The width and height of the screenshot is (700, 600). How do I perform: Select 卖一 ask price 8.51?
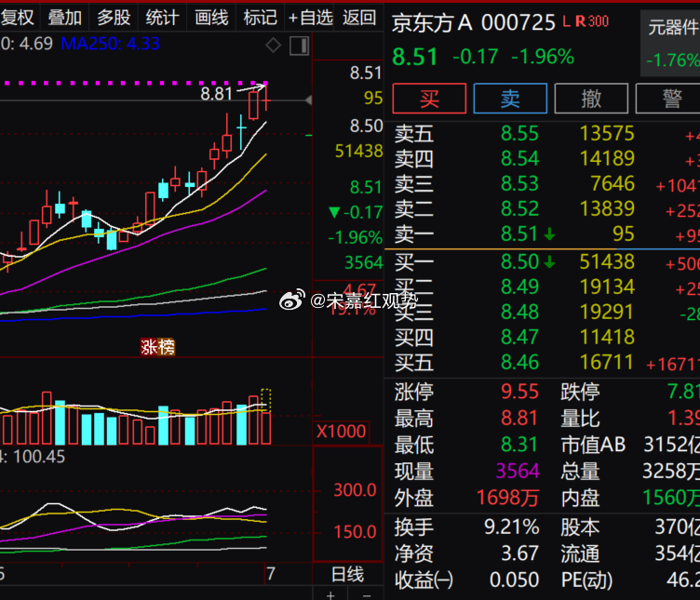(518, 233)
